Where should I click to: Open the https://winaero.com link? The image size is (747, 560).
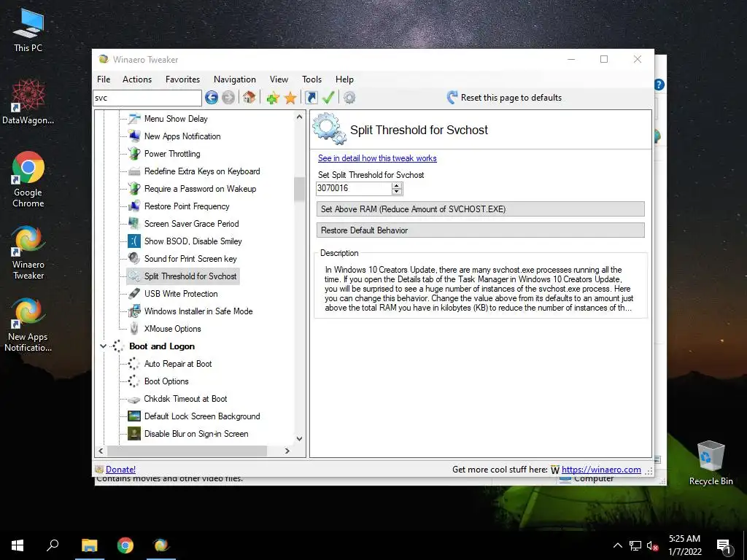[x=601, y=470]
